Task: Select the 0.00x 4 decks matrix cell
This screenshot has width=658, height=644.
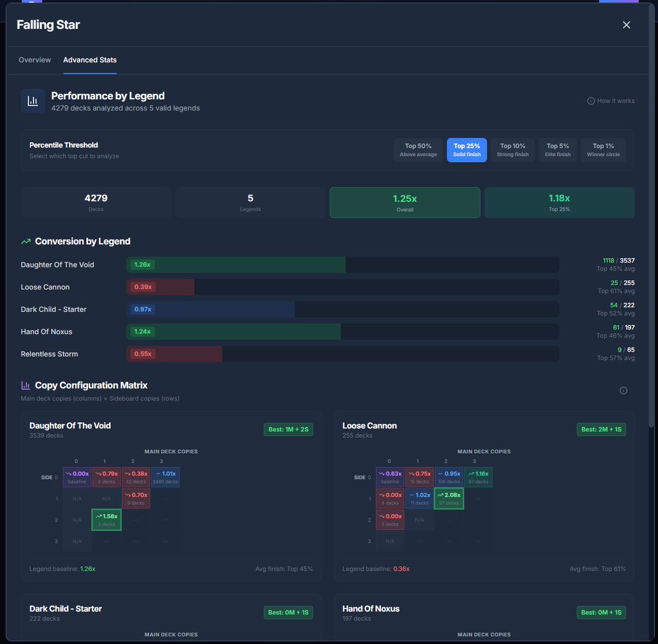Action: pyautogui.click(x=390, y=498)
